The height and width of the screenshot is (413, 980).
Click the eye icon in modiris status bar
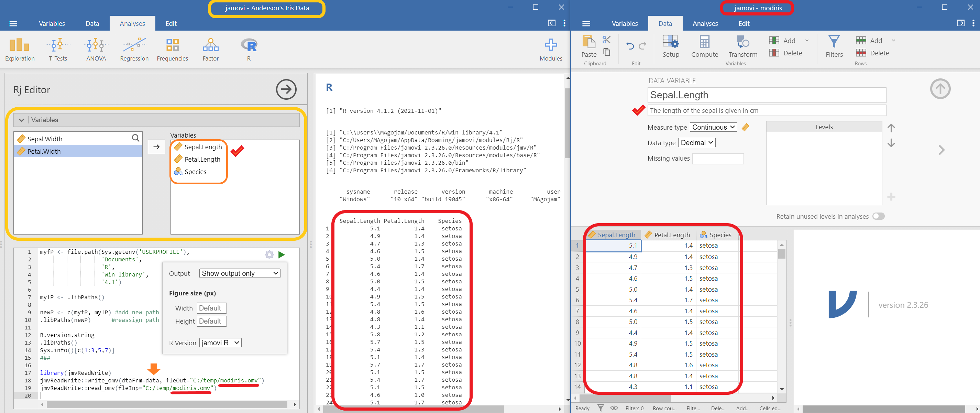click(x=614, y=408)
